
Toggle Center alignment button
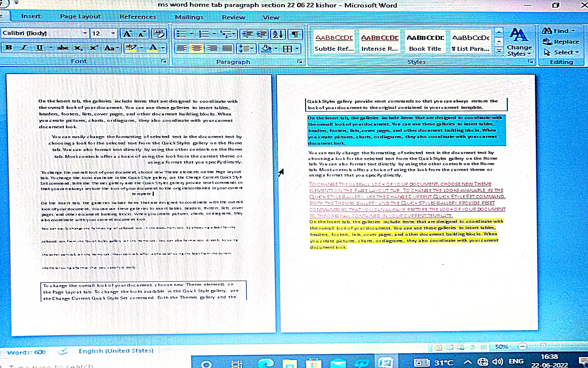coord(197,48)
